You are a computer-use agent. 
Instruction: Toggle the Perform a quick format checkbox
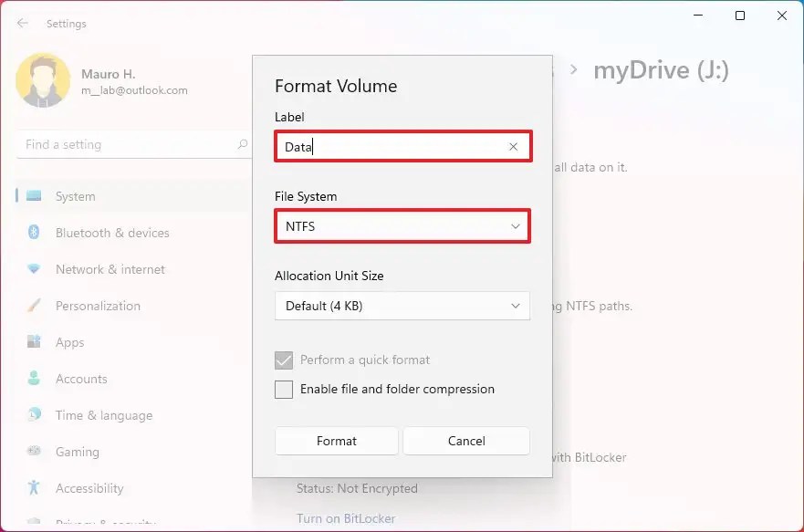pos(283,360)
